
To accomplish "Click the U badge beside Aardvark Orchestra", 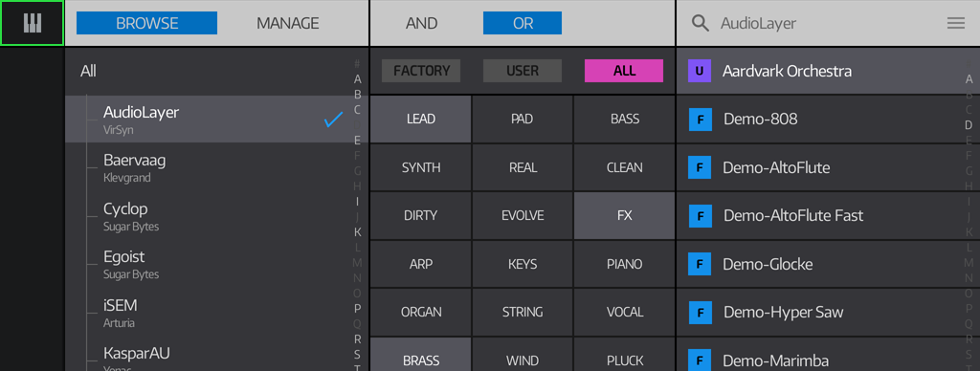I will (x=700, y=71).
